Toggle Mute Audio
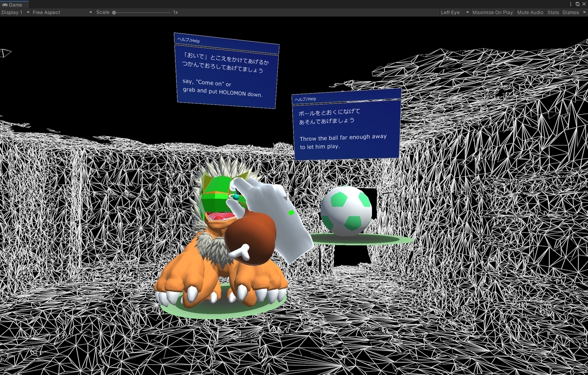The height and width of the screenshot is (375, 588). [x=530, y=12]
